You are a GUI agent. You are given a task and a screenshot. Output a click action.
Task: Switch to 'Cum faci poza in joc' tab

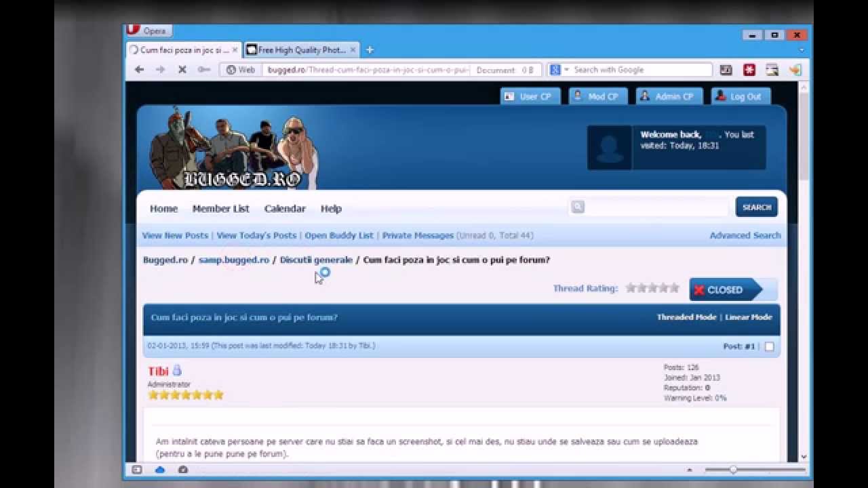tap(183, 49)
